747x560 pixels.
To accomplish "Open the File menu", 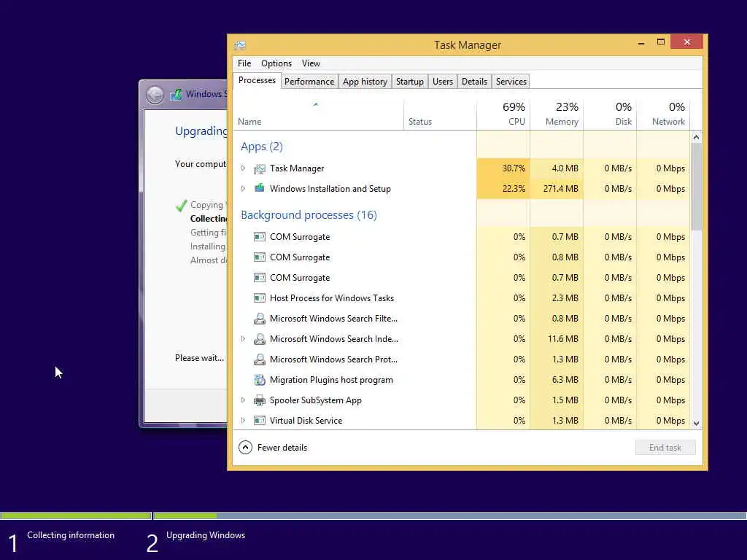I will pos(244,63).
